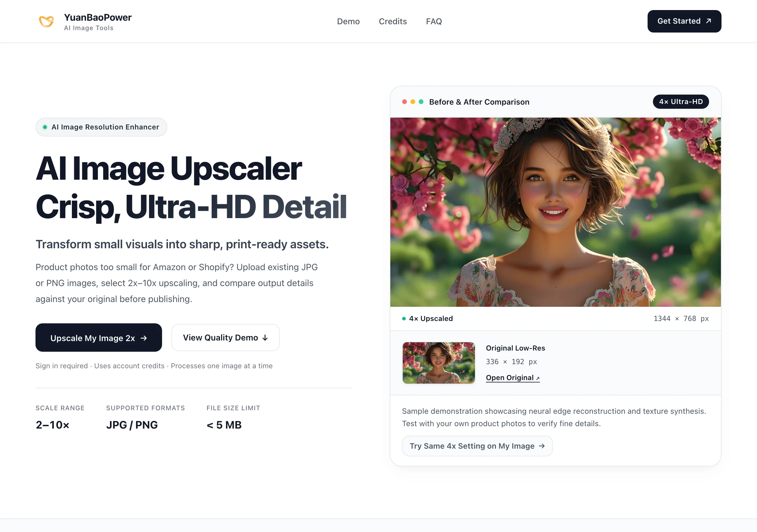Click the 4x Ultra-HD badge
757x532 pixels.
[x=681, y=101]
